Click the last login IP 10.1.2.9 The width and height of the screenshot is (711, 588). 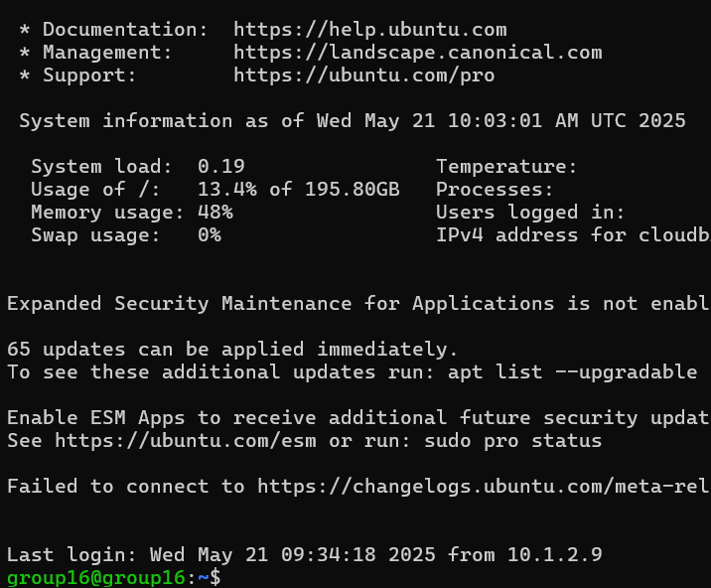pos(554,555)
